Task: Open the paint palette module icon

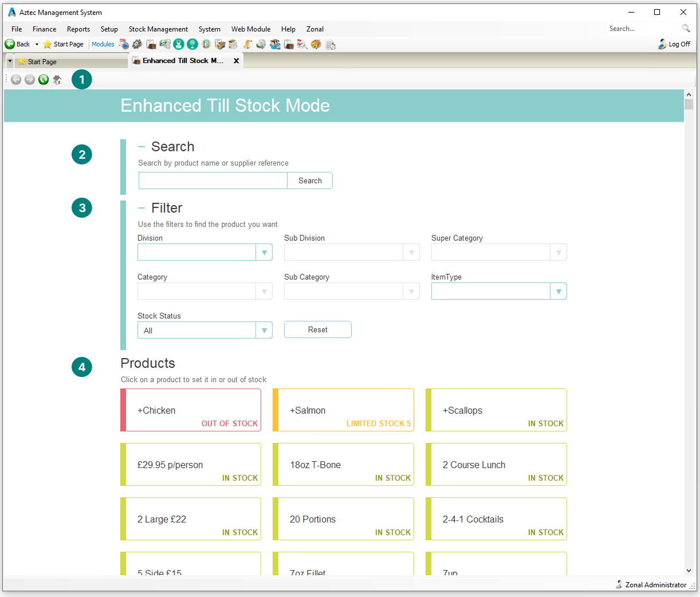Action: coord(316,44)
